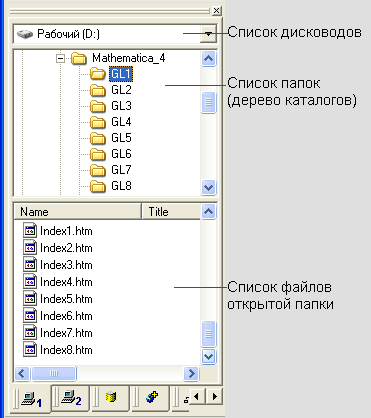Viewport: 371px width, 418px height.
Task: Switch to the computer 2 files tab
Action: [72, 398]
